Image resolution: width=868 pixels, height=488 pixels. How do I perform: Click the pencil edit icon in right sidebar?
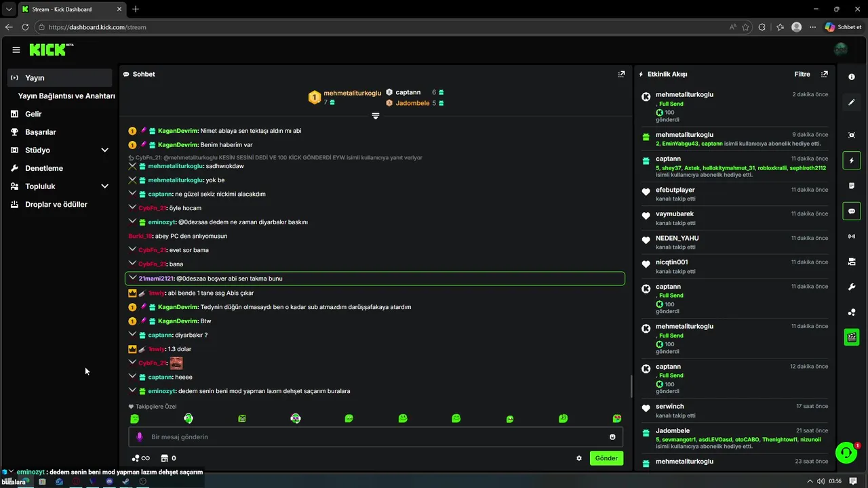(x=852, y=102)
